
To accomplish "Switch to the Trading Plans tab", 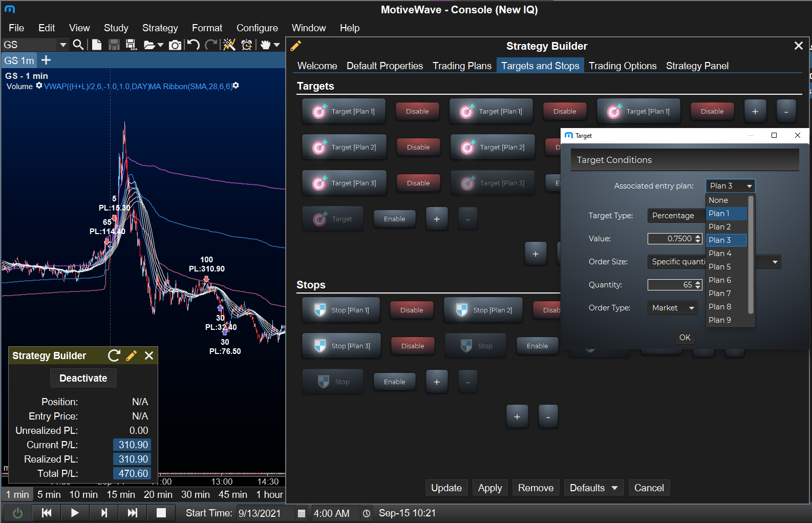I will [462, 66].
